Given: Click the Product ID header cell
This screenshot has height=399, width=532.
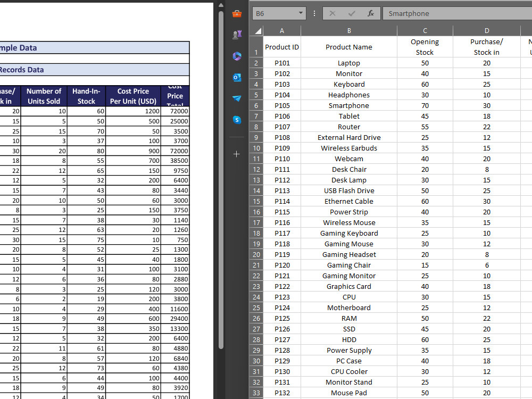Looking at the screenshot, I should tap(282, 47).
